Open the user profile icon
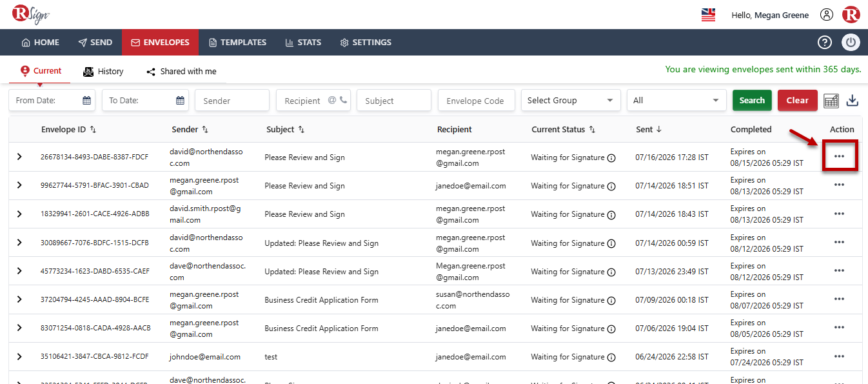 click(x=827, y=15)
